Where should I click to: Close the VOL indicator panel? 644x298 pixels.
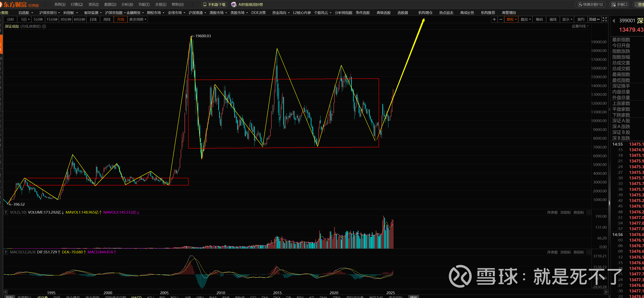[589, 212]
